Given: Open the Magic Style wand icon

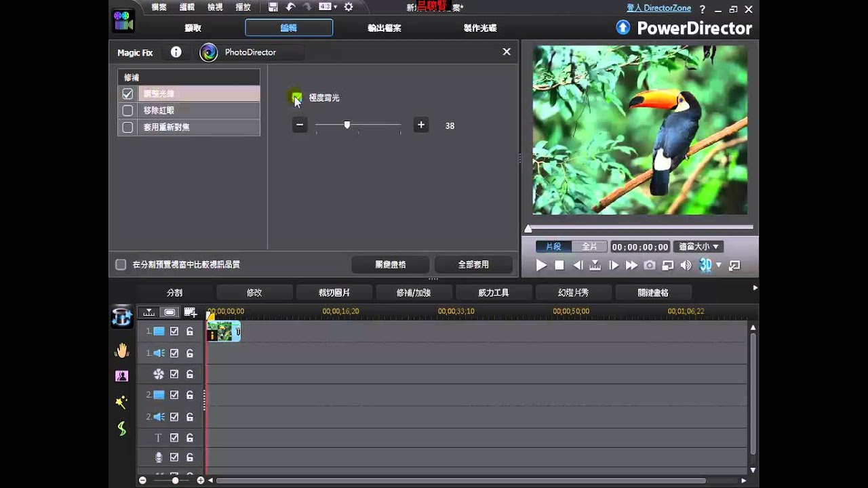Looking at the screenshot, I should [x=121, y=402].
